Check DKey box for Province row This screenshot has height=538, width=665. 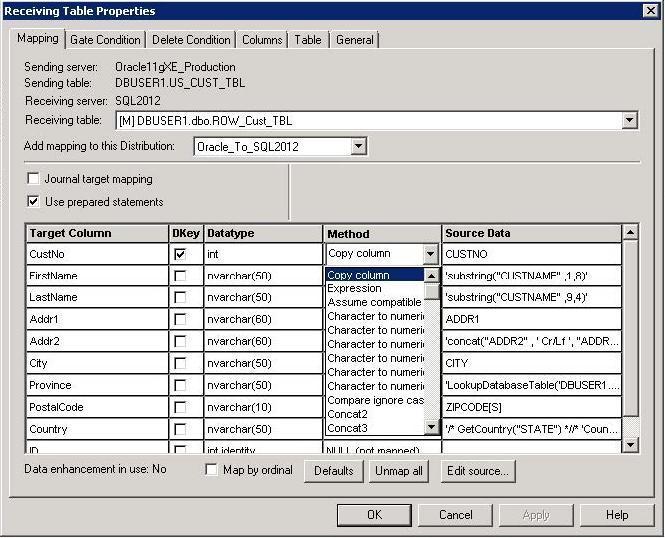point(180,385)
